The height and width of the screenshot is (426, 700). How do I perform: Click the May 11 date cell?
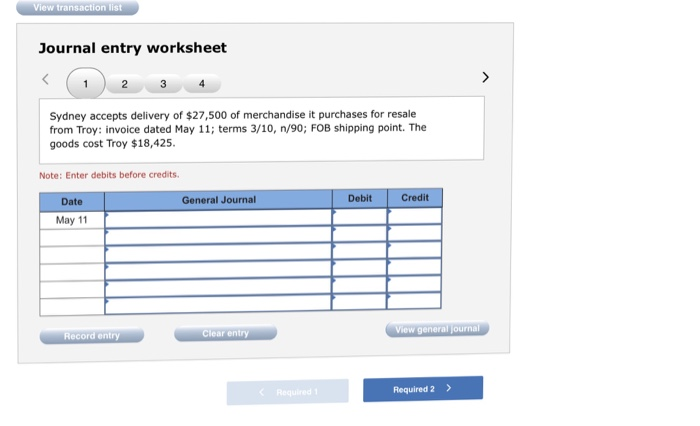(72, 220)
